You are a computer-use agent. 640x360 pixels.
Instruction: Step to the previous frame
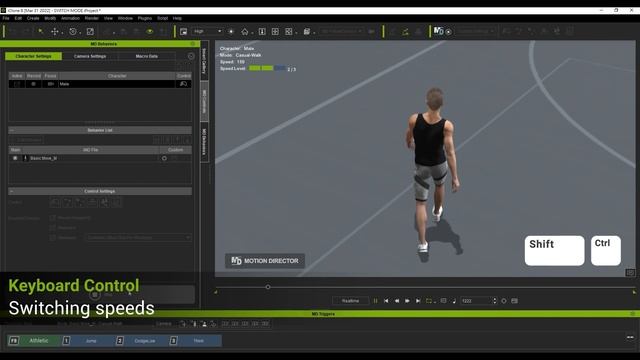click(397, 301)
